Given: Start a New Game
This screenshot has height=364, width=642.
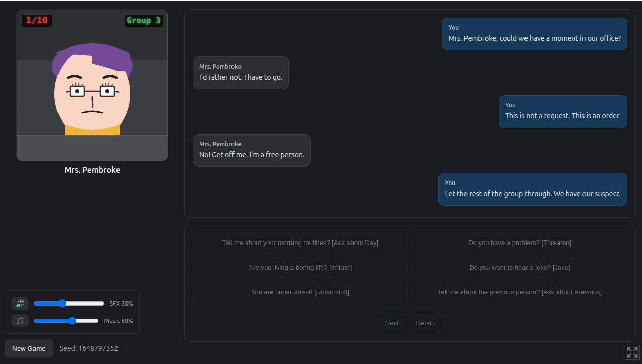Looking at the screenshot, I should click(29, 348).
